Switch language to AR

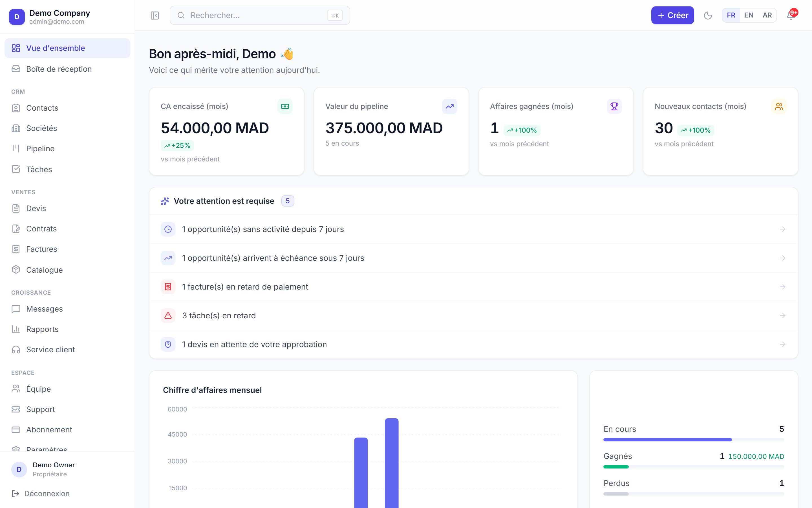pos(767,16)
